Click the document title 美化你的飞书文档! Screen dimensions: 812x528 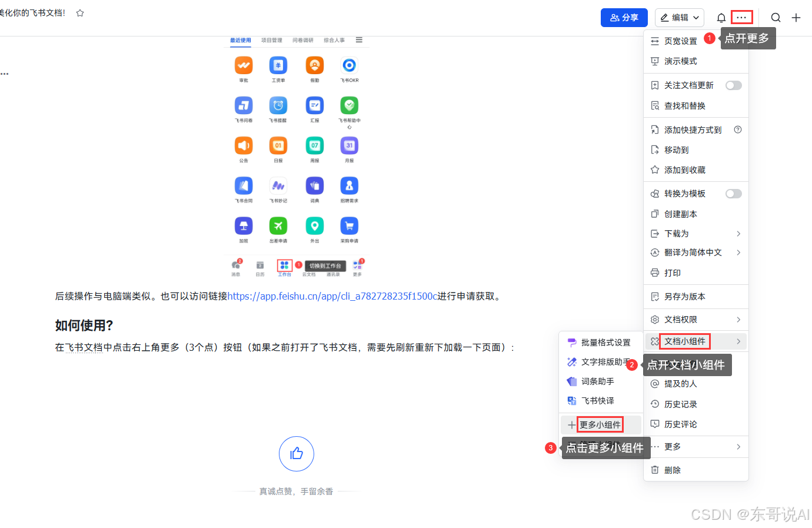(x=32, y=13)
